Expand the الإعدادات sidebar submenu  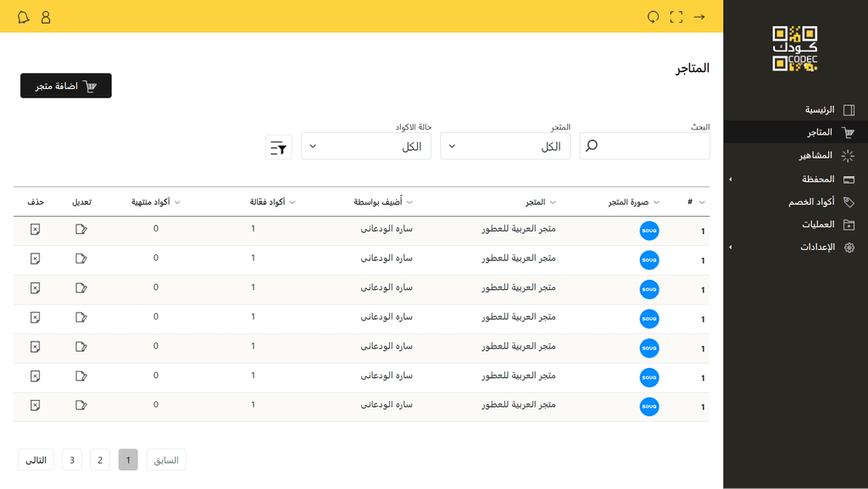[x=731, y=247]
